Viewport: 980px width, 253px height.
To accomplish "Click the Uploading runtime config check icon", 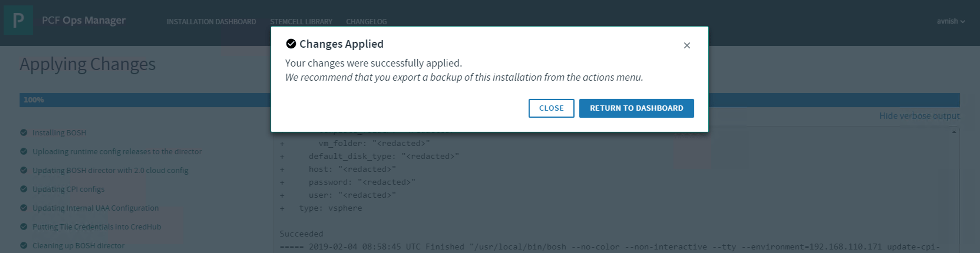I will 24,152.
